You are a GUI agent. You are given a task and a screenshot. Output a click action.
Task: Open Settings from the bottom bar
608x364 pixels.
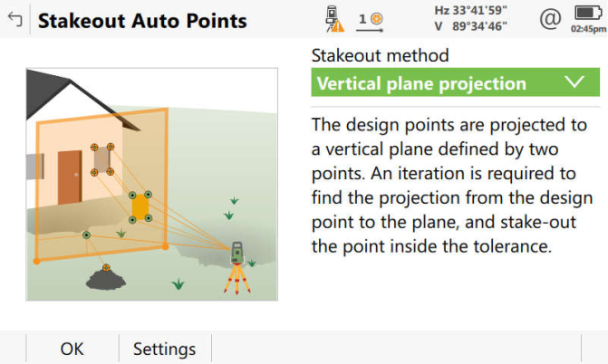pyautogui.click(x=164, y=349)
